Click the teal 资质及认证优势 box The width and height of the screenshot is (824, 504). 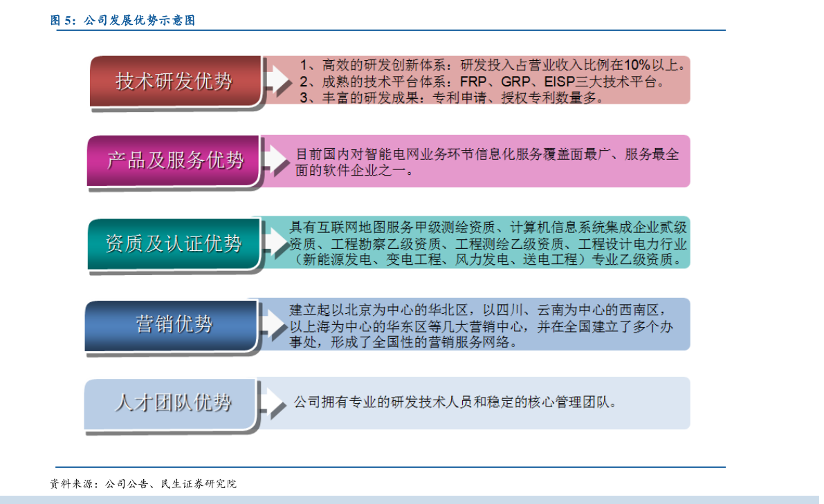coord(174,243)
